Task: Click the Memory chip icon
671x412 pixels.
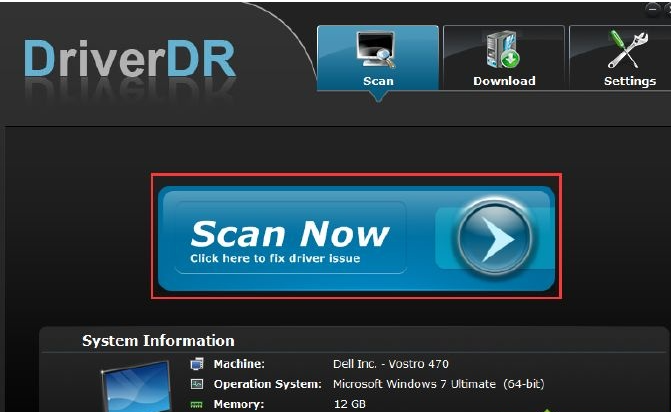Action: [x=196, y=404]
